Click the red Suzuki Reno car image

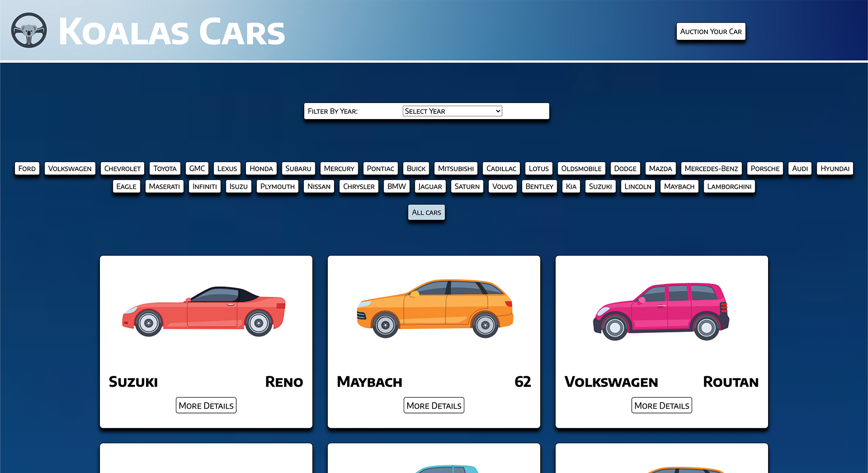204,311
